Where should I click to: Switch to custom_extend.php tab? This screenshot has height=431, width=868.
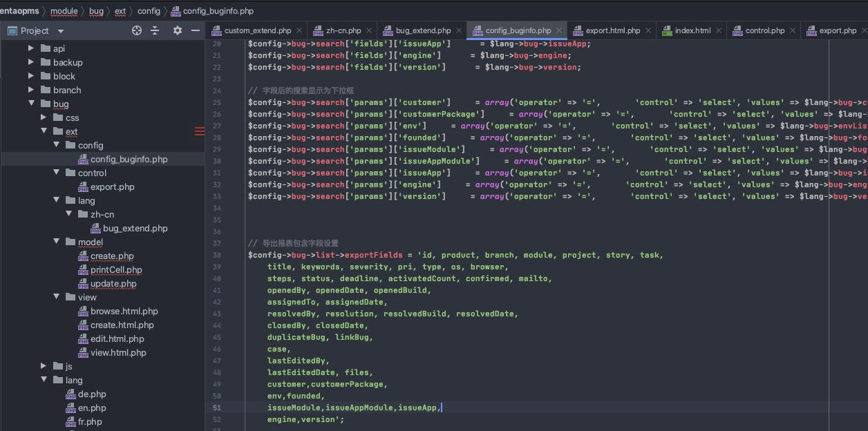pos(258,30)
